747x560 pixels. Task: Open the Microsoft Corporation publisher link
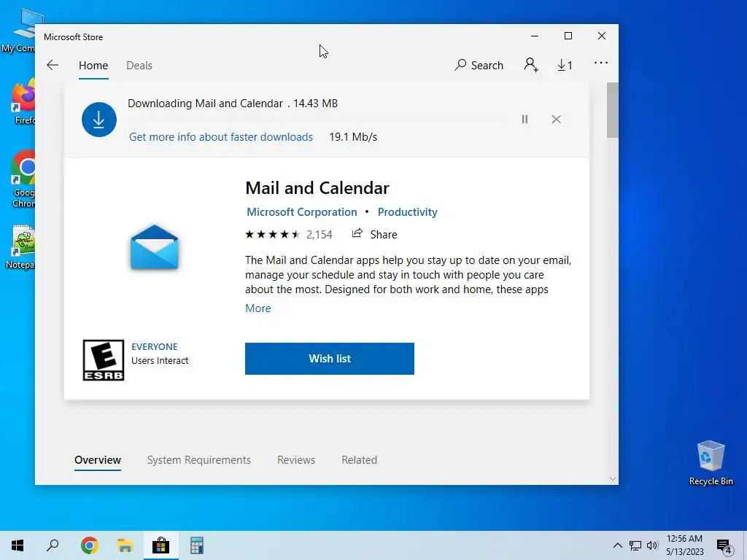click(301, 212)
